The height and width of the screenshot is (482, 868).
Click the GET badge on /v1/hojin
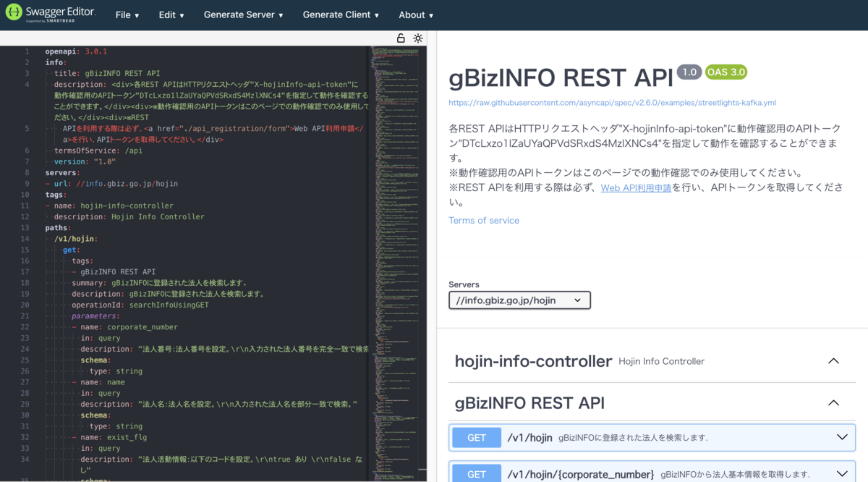click(476, 437)
